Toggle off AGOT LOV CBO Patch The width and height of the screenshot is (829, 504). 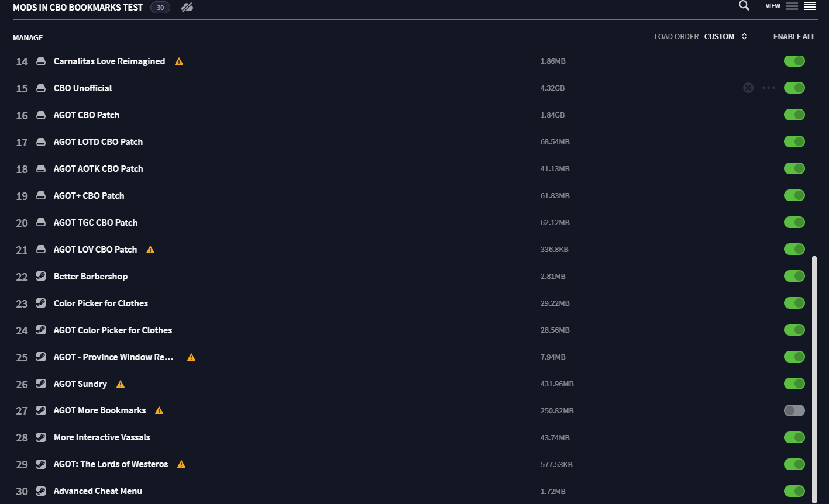(x=794, y=249)
